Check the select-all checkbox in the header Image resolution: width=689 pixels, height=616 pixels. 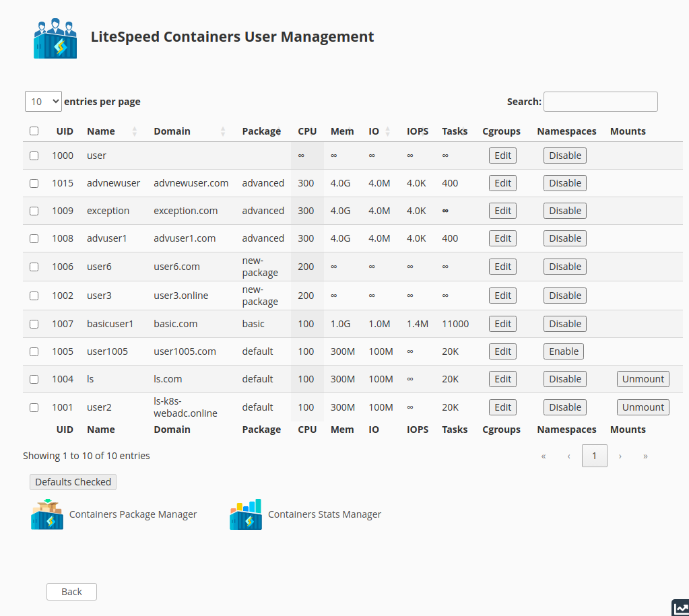point(34,131)
